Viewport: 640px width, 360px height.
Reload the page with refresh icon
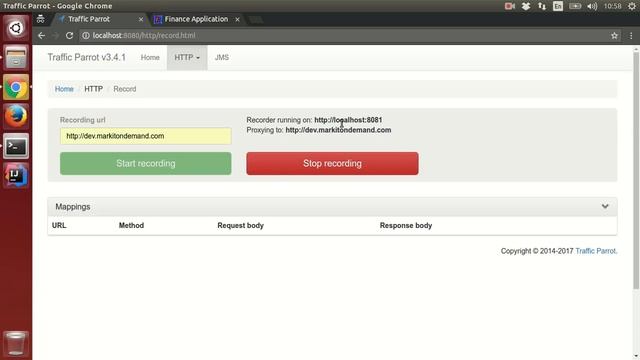tap(69, 36)
